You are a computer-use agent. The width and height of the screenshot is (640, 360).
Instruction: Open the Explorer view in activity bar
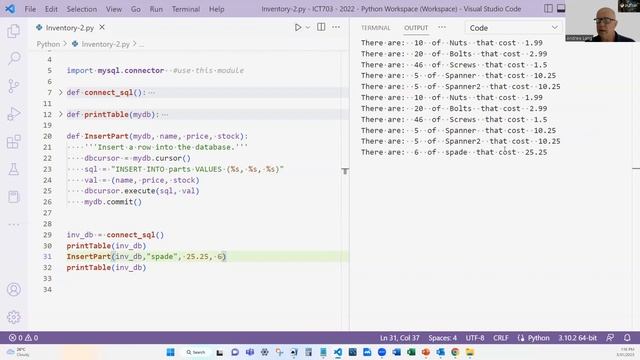[13, 31]
